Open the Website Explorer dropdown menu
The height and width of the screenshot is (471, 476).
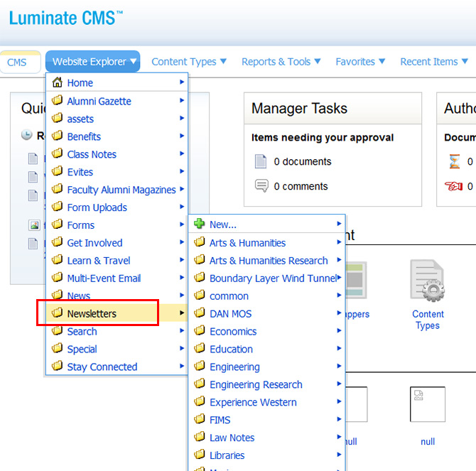click(x=93, y=62)
